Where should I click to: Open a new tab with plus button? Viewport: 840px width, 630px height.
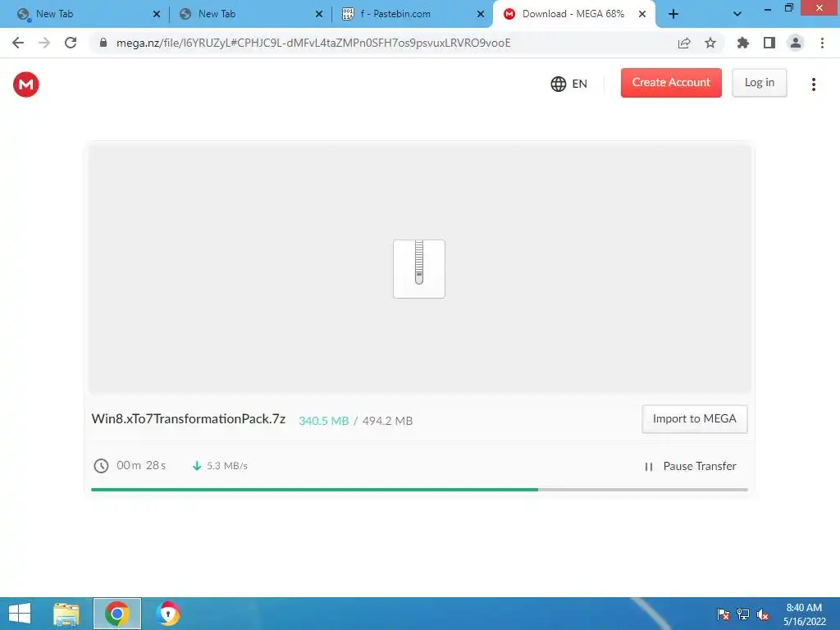673,15
